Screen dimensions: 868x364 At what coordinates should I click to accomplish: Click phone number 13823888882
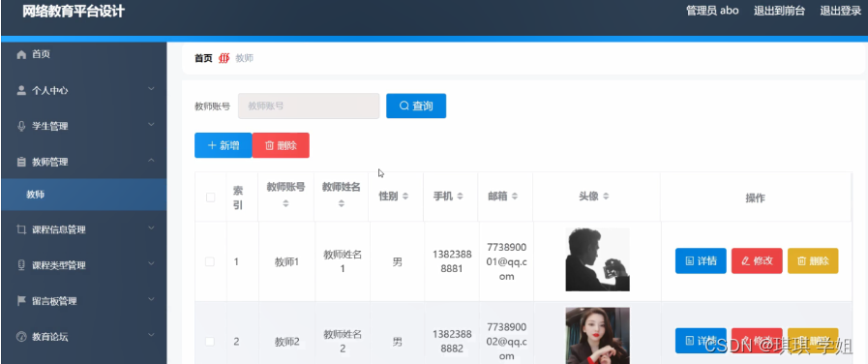452,342
